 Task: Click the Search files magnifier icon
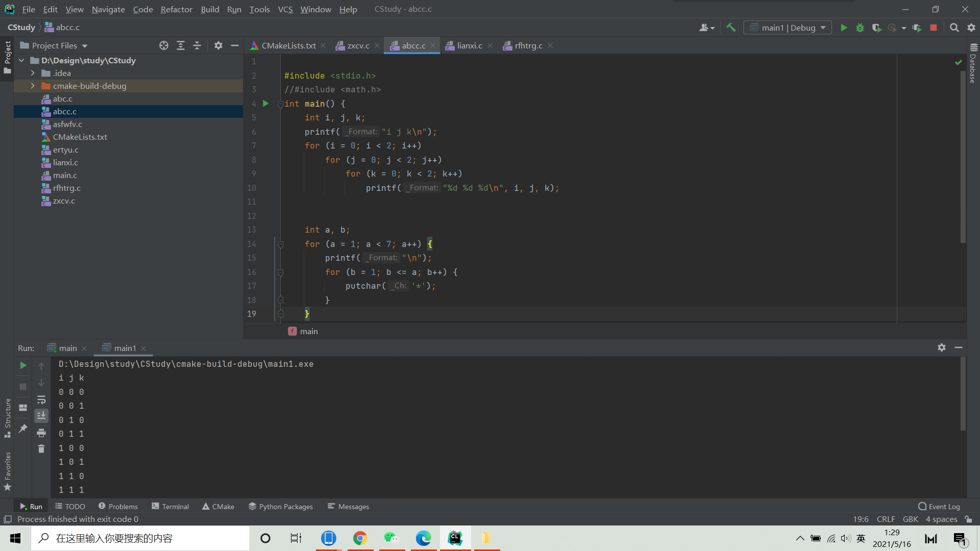click(x=954, y=27)
